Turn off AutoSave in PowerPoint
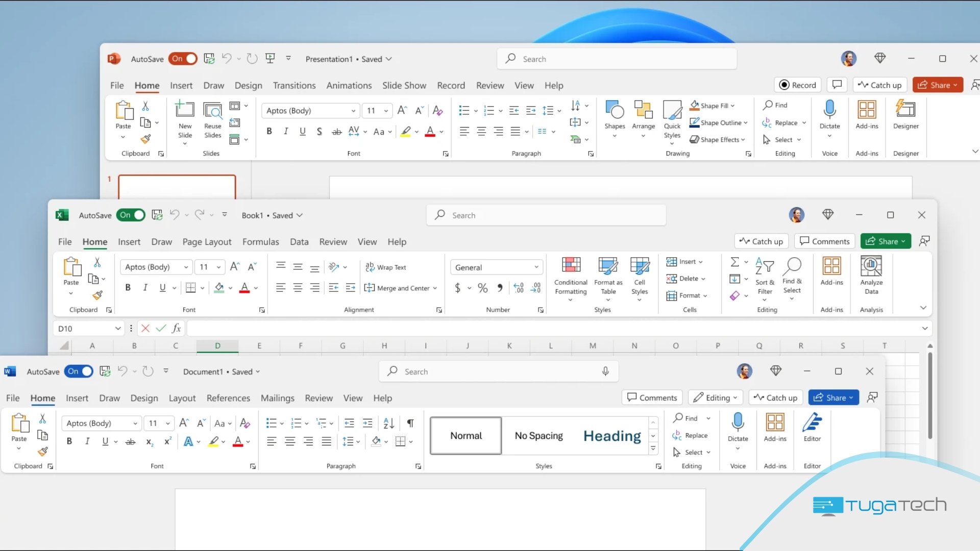Screen dimensions: 980x551 click(x=183, y=59)
